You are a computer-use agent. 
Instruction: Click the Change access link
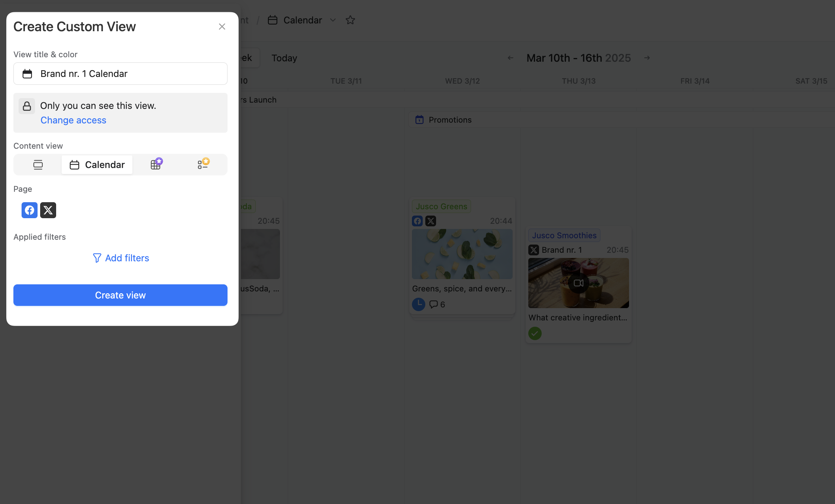point(73,120)
